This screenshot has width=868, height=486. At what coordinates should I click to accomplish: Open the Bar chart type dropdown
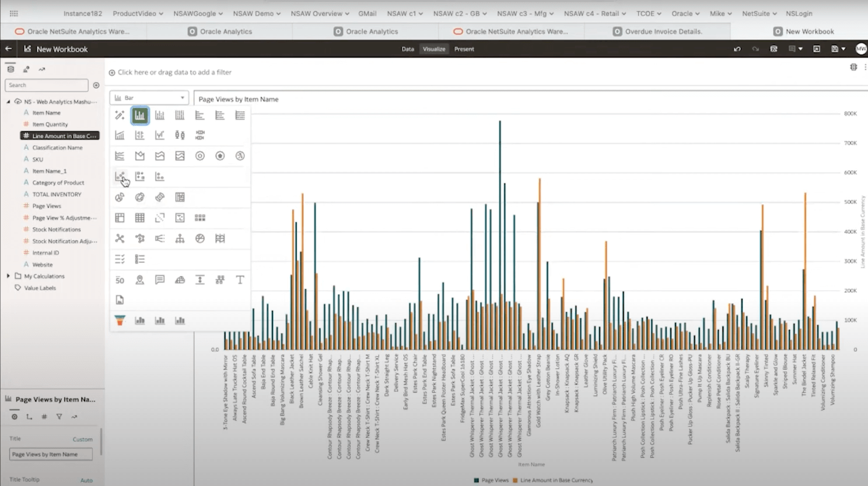tap(149, 98)
